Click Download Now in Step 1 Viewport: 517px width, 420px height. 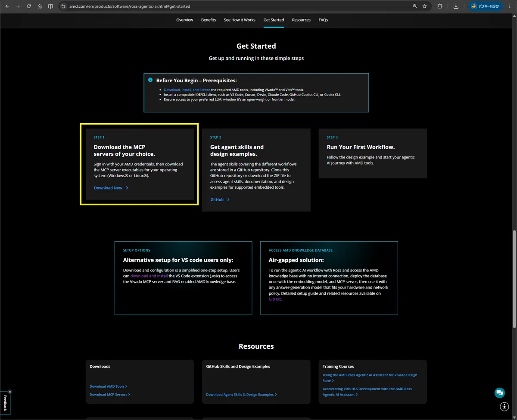click(x=111, y=188)
